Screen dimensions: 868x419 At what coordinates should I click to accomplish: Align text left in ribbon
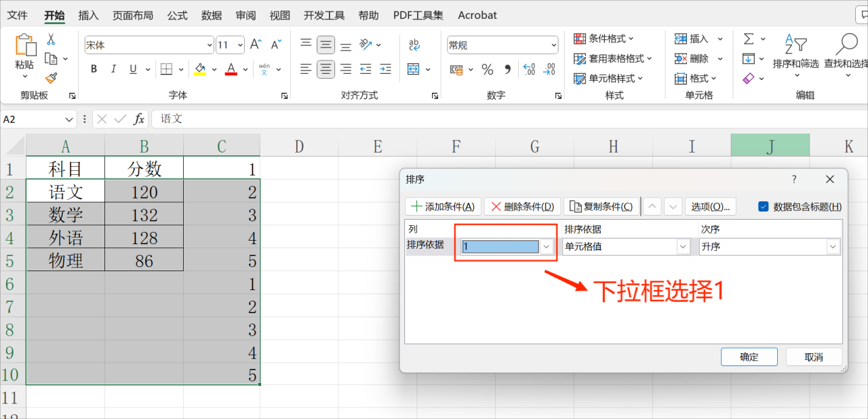(x=306, y=68)
